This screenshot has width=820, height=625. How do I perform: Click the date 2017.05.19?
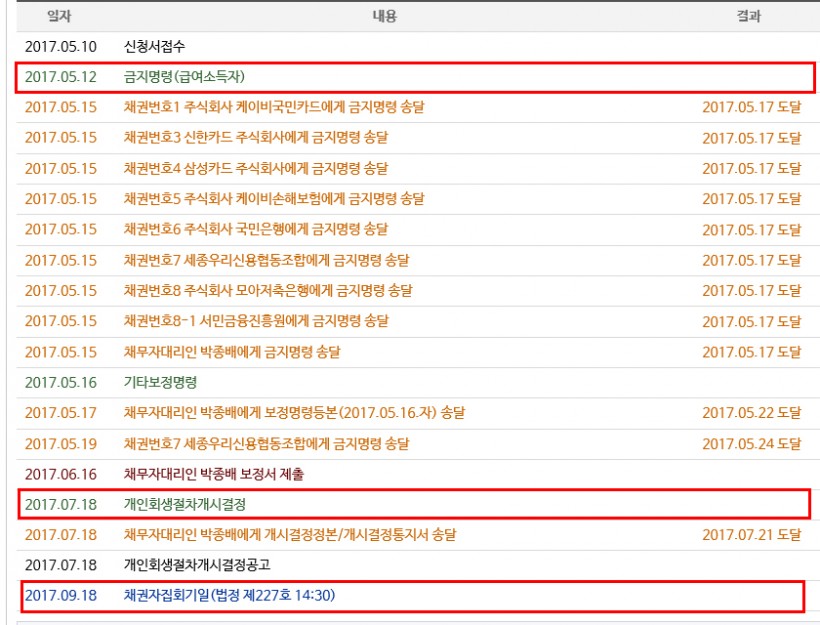(61, 444)
